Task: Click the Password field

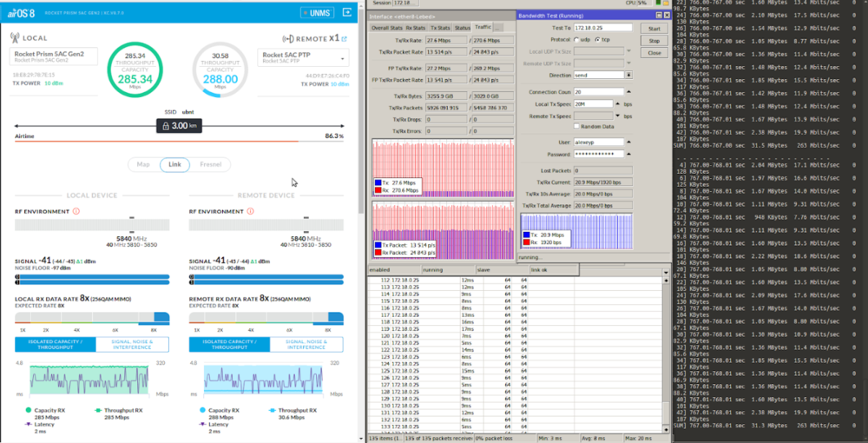Action: [599, 154]
